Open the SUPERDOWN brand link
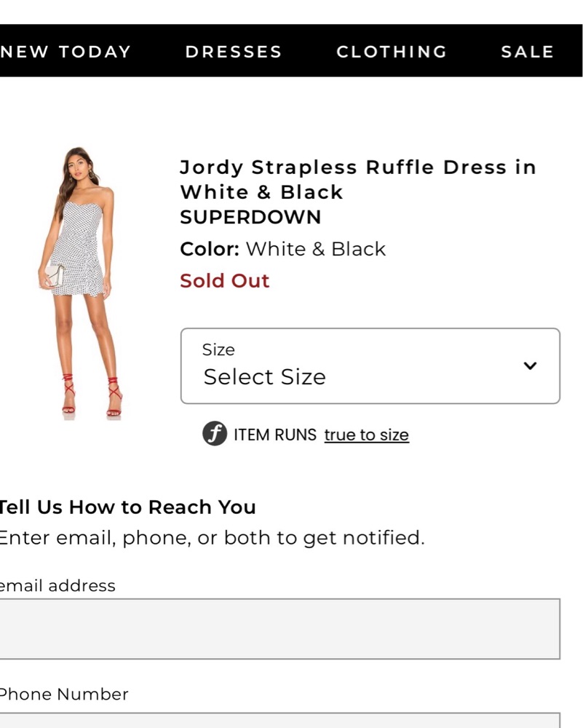 (x=250, y=217)
